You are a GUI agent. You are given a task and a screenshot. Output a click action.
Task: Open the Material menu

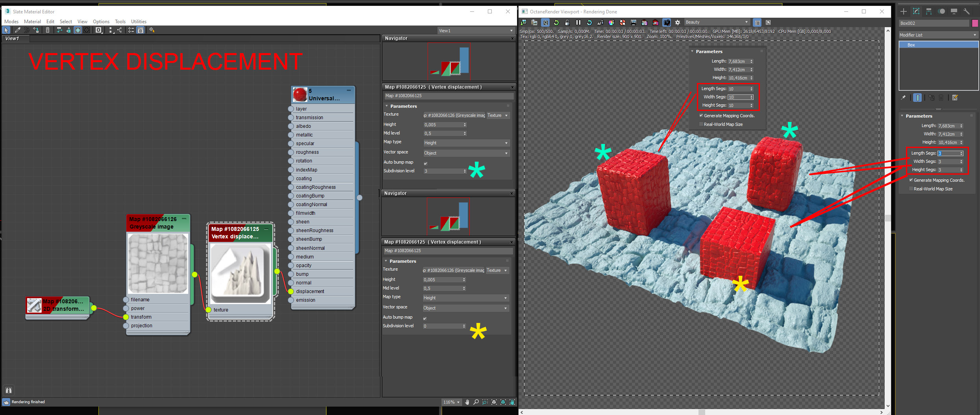32,22
